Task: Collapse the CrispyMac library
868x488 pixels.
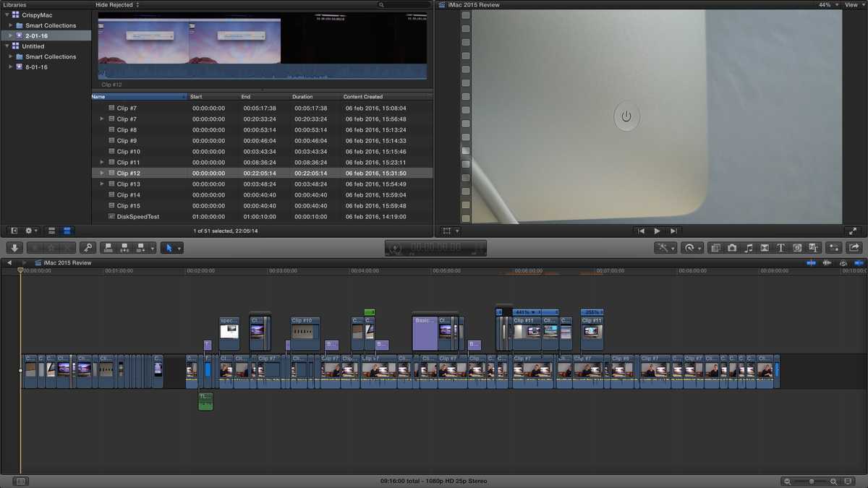Action: (x=7, y=14)
